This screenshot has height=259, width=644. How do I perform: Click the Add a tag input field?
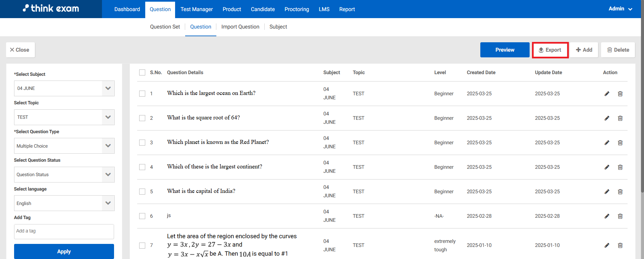pyautogui.click(x=64, y=231)
